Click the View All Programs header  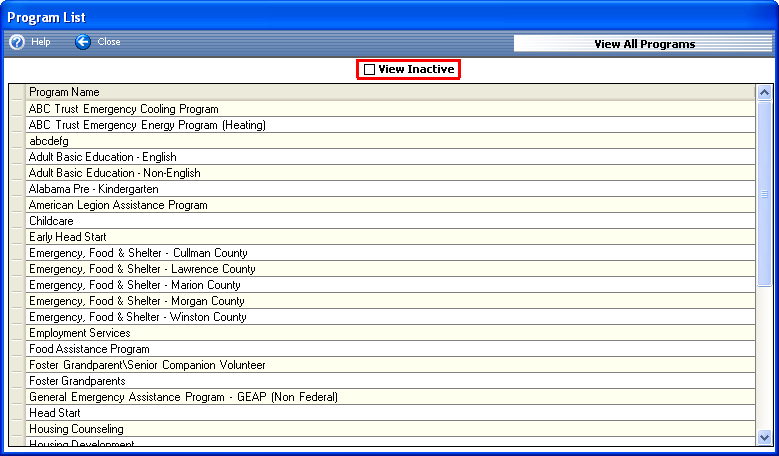[x=644, y=44]
